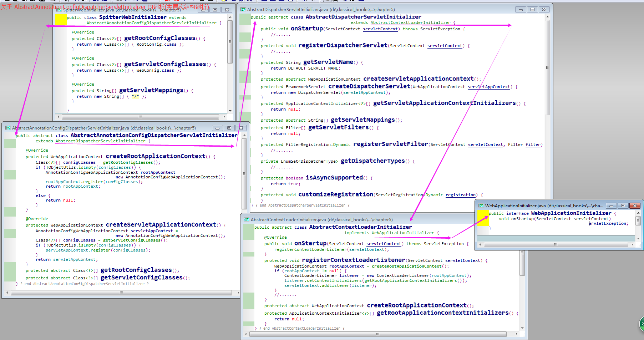Click registerContextLoaderListener method name
This screenshot has height=340, width=644.
354,260
